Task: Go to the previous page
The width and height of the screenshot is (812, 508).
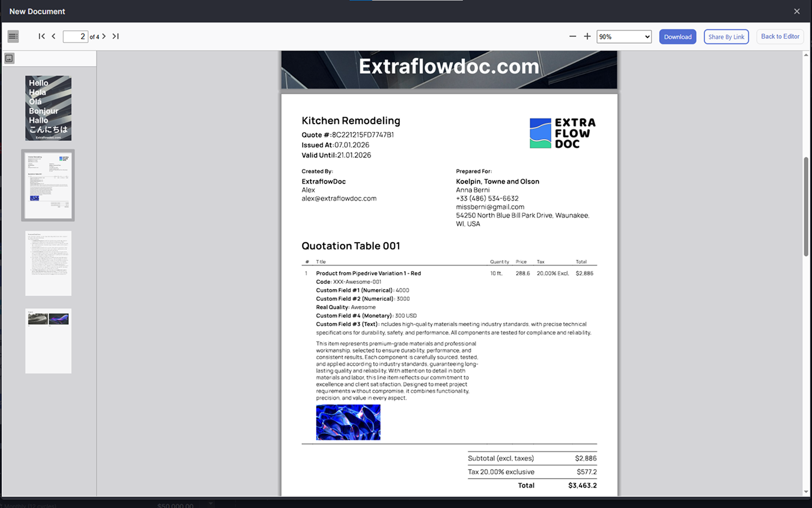Action: coord(54,36)
